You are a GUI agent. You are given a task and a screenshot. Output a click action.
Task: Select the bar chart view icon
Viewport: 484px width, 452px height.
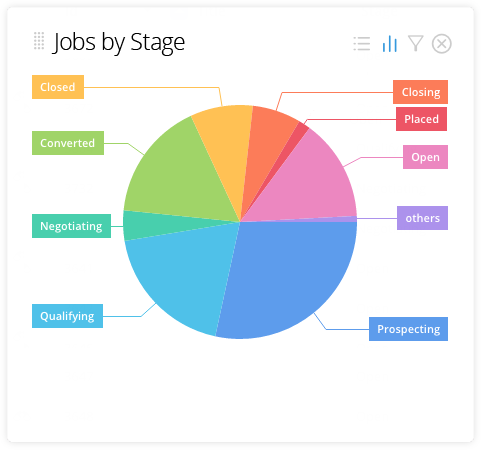(x=390, y=44)
